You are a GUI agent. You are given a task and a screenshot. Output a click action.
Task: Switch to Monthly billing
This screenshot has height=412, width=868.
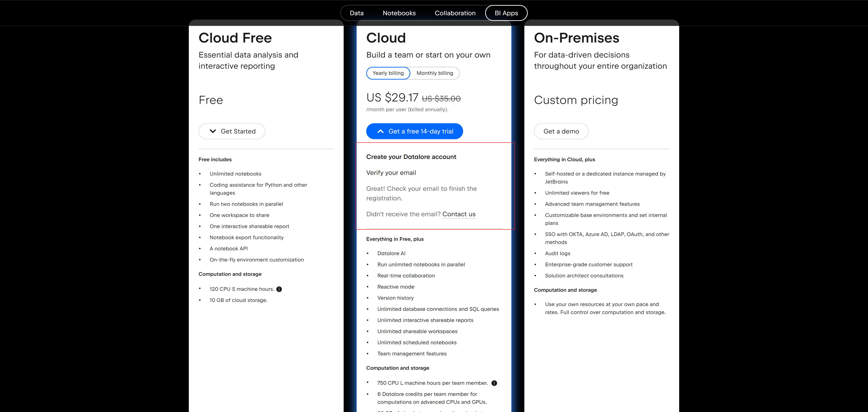coord(435,73)
